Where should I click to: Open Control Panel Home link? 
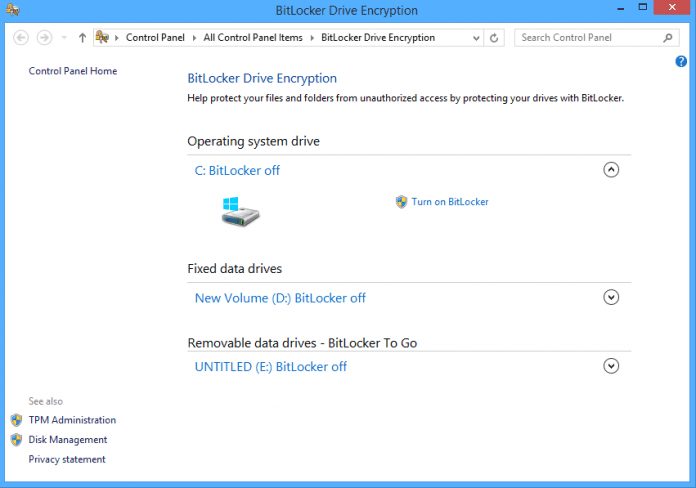click(73, 71)
